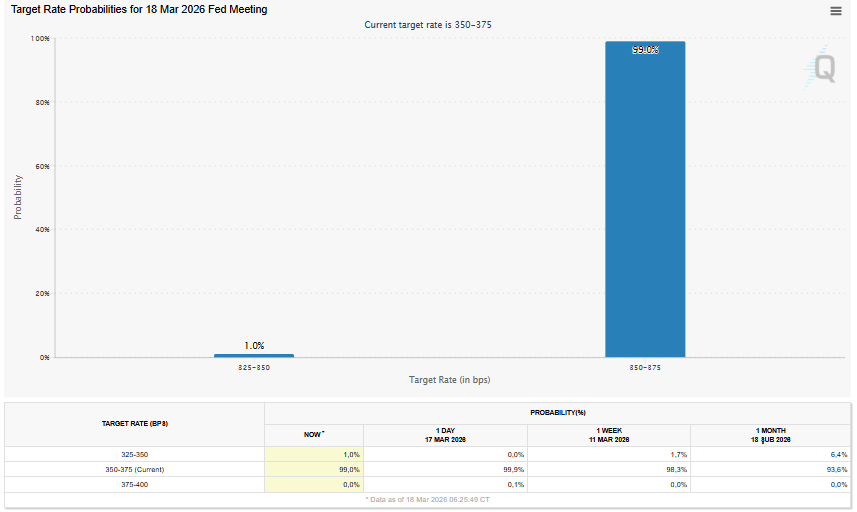Select the '1 WEEK' column header
Image resolution: width=857 pixels, height=512 pixels.
[608, 435]
